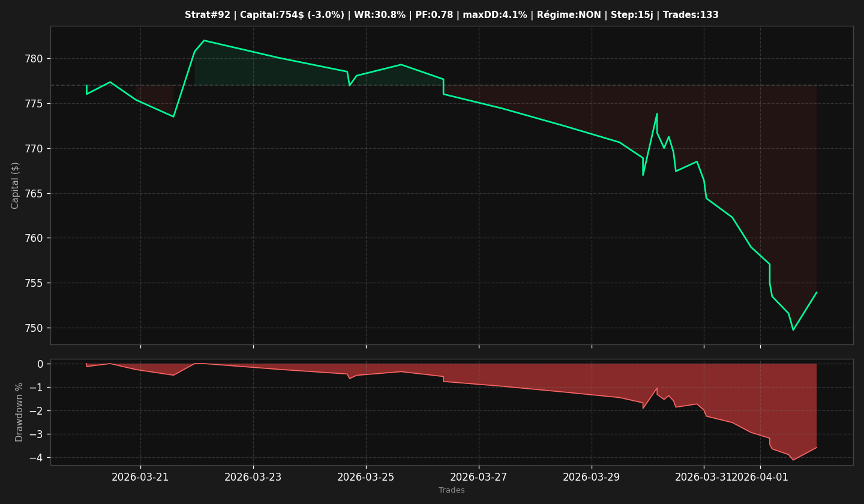Pick the 2026-03-21 date label
Screen dimensions: 864x504
(140, 477)
